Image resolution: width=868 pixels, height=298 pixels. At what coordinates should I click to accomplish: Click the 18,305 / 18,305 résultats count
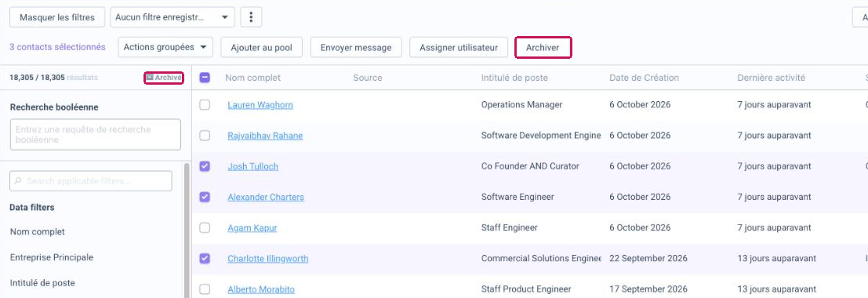tap(53, 78)
